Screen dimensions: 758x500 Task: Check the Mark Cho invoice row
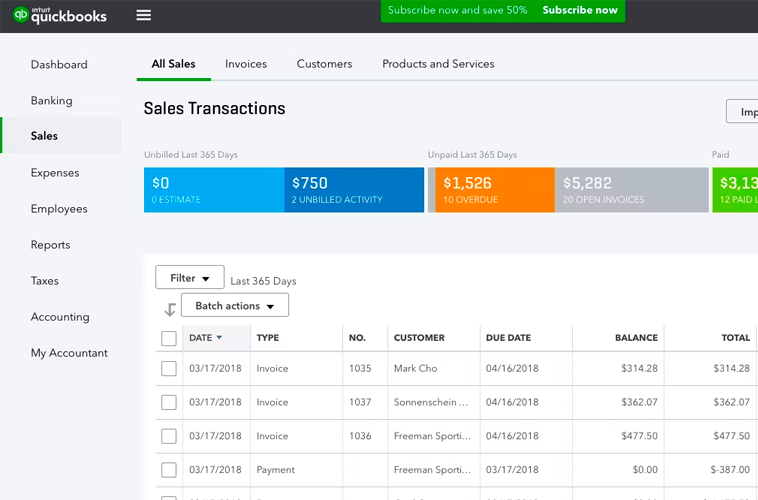169,369
